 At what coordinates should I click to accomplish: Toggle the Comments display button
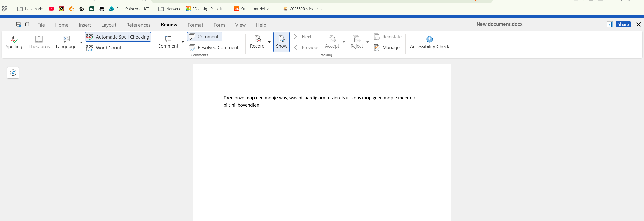coord(204,37)
